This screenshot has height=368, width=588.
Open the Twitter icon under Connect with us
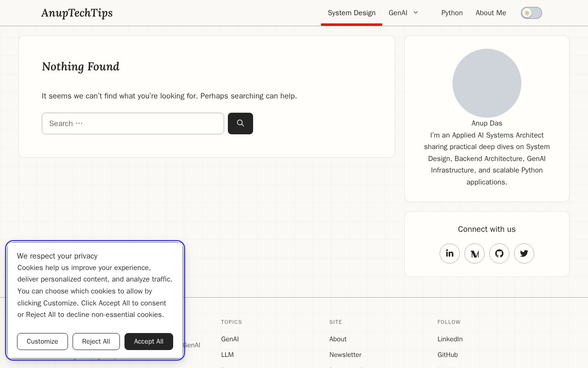(524, 253)
